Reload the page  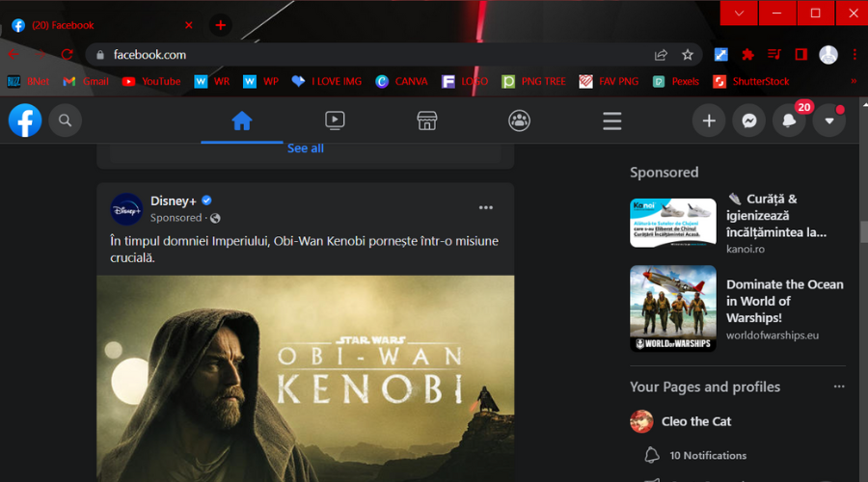(67, 54)
